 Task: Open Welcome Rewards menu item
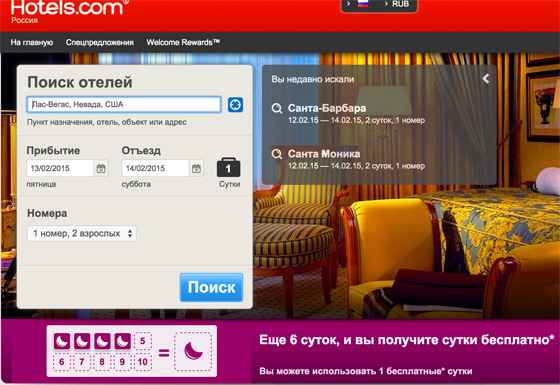click(x=183, y=42)
